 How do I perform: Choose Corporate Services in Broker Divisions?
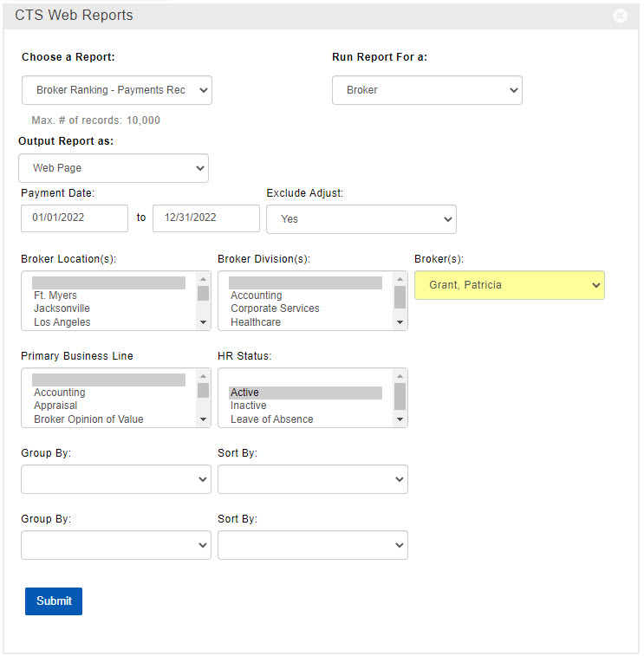275,309
